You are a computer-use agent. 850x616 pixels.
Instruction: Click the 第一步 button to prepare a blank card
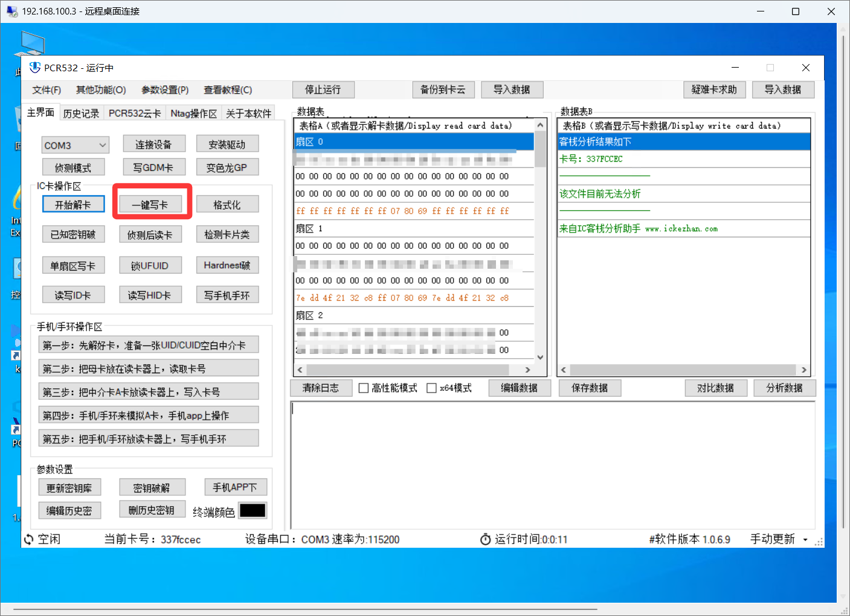[x=149, y=345]
